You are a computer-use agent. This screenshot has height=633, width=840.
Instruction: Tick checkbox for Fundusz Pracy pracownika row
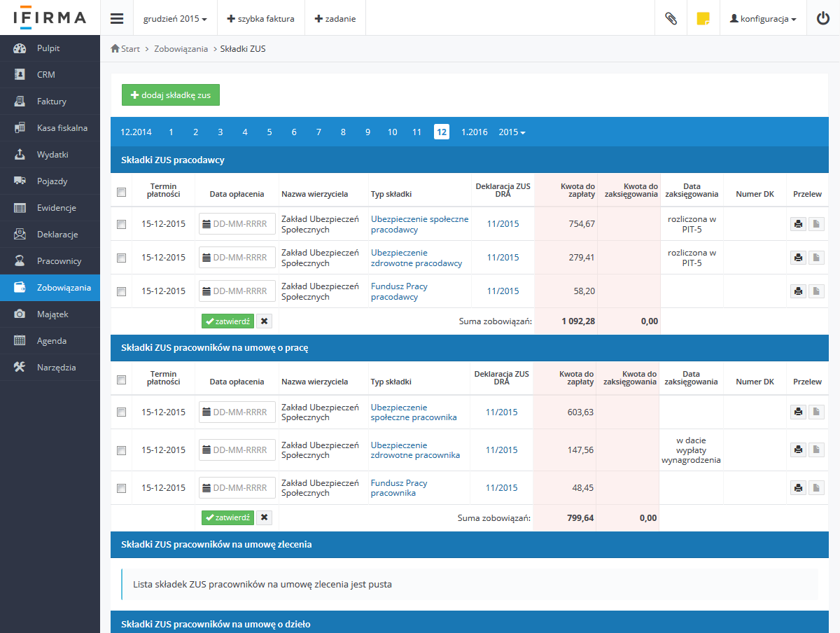click(x=121, y=488)
